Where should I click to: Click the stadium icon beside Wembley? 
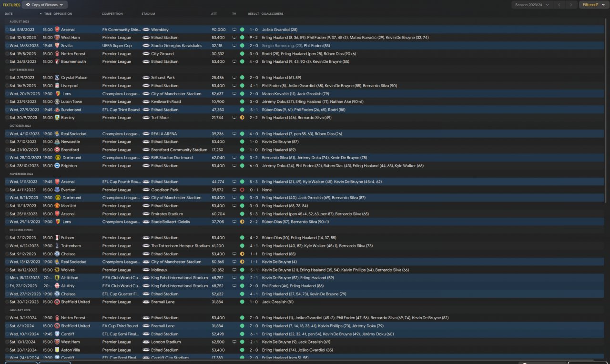(146, 30)
